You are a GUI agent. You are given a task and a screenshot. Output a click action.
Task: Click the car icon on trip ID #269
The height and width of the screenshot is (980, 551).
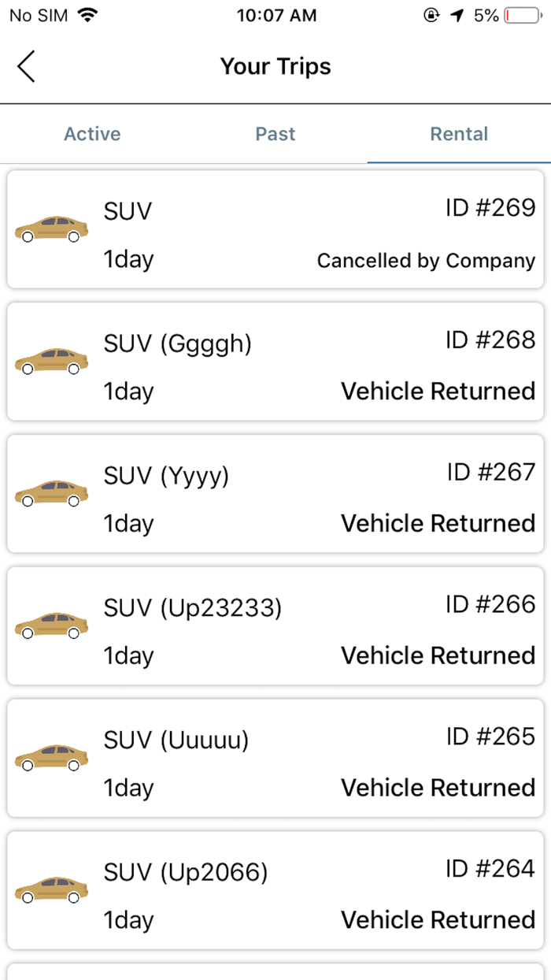click(x=50, y=229)
